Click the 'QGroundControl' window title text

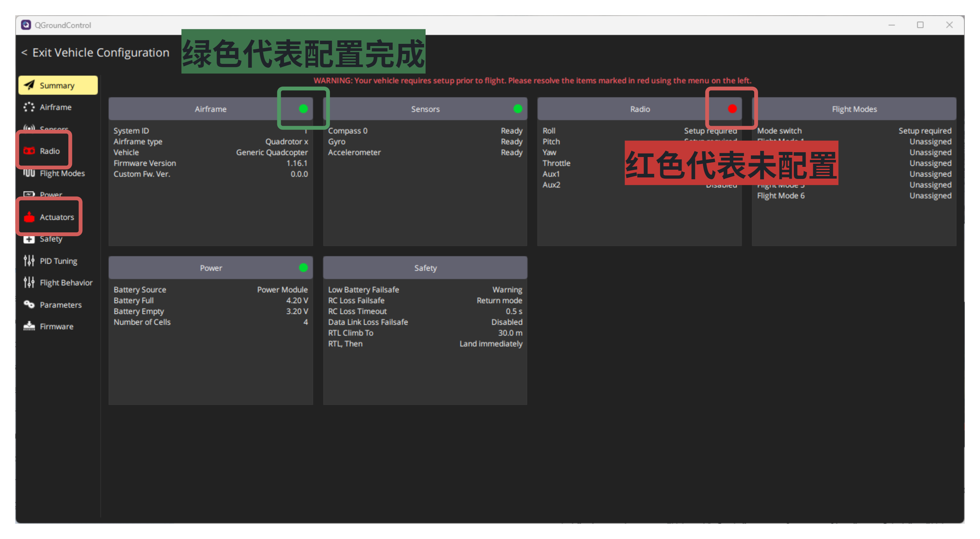63,25
